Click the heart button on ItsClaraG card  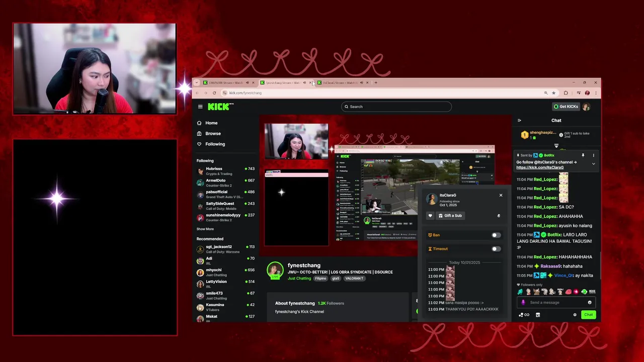(x=430, y=216)
